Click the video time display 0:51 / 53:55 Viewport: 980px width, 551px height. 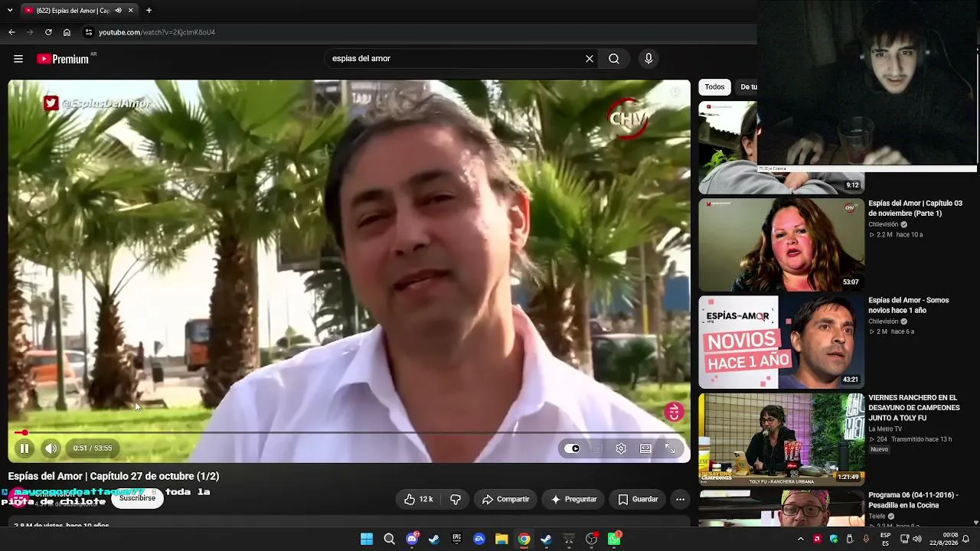93,448
